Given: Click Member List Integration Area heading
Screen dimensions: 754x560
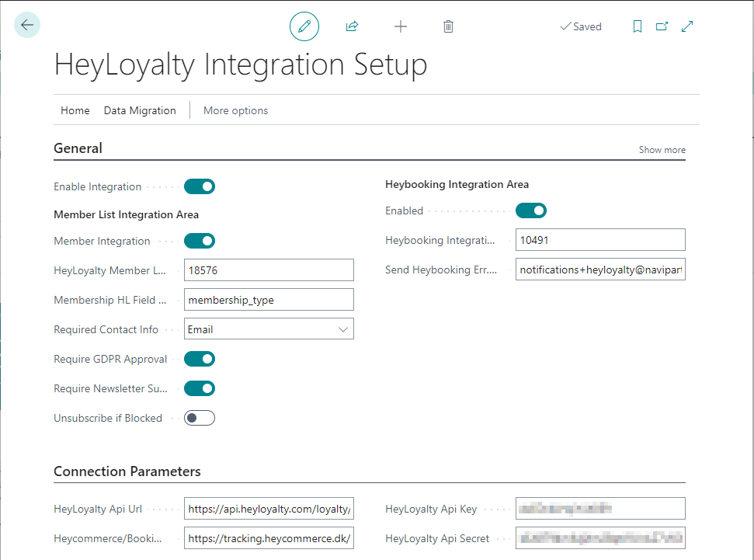Looking at the screenshot, I should pyautogui.click(x=126, y=214).
